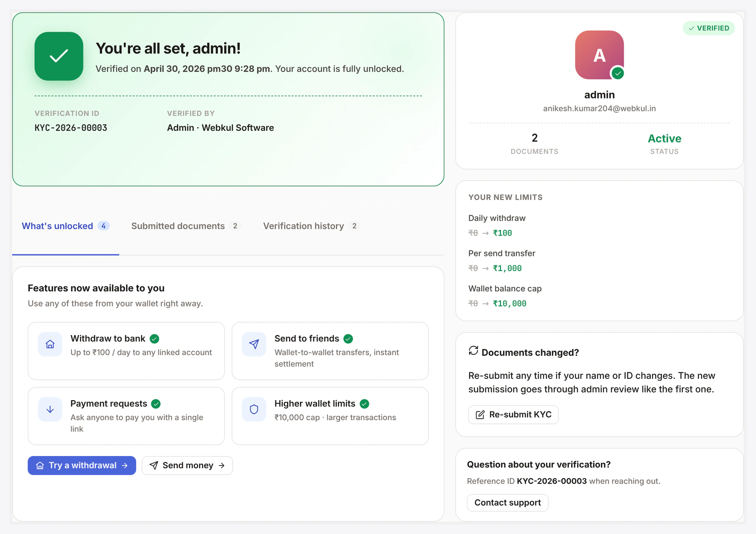The image size is (756, 534).
Task: Click email anikesh.kumar204@webkul.in
Action: [599, 108]
